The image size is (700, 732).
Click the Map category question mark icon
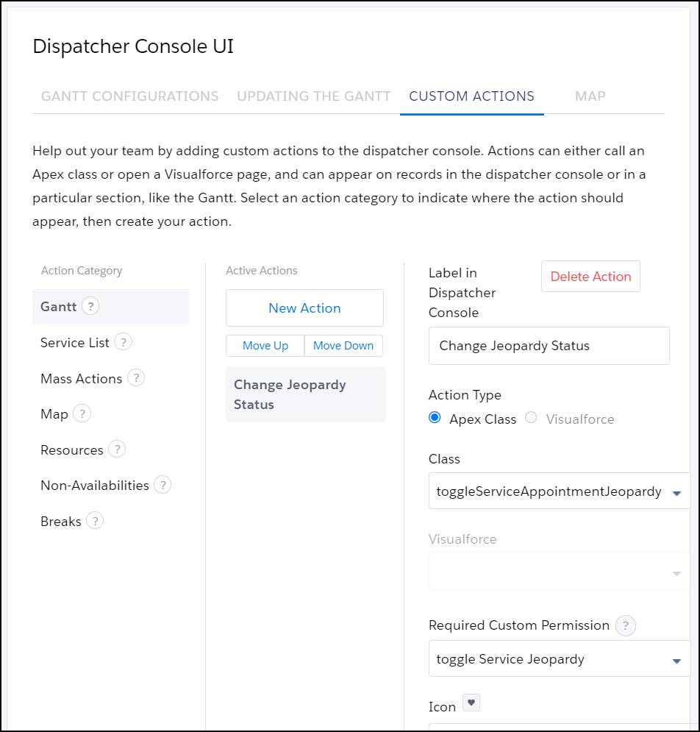click(x=83, y=414)
